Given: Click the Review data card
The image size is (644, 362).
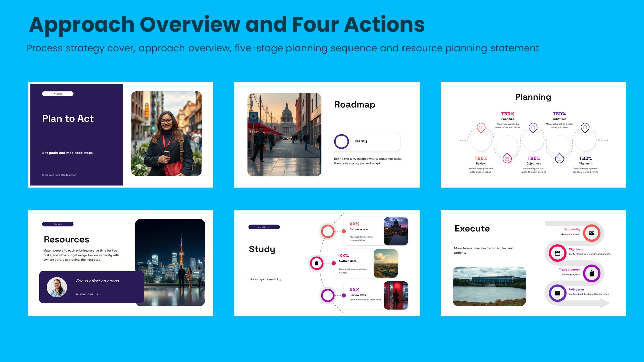Looking at the screenshot, I should pyautogui.click(x=376, y=295).
